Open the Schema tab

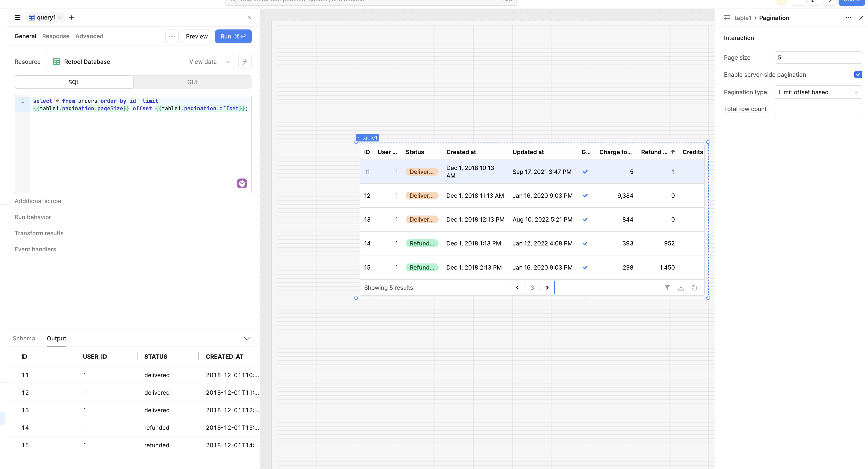(24, 338)
